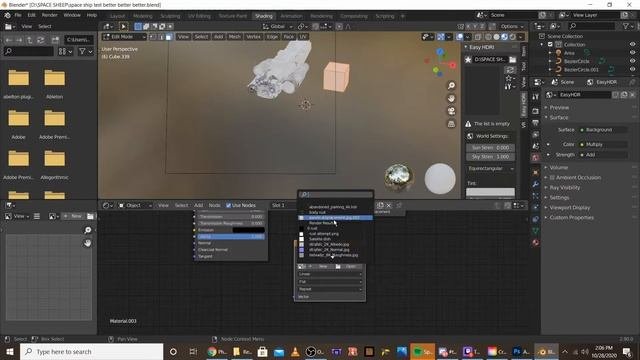Hide the Area light using its eye icon

[x=632, y=53]
